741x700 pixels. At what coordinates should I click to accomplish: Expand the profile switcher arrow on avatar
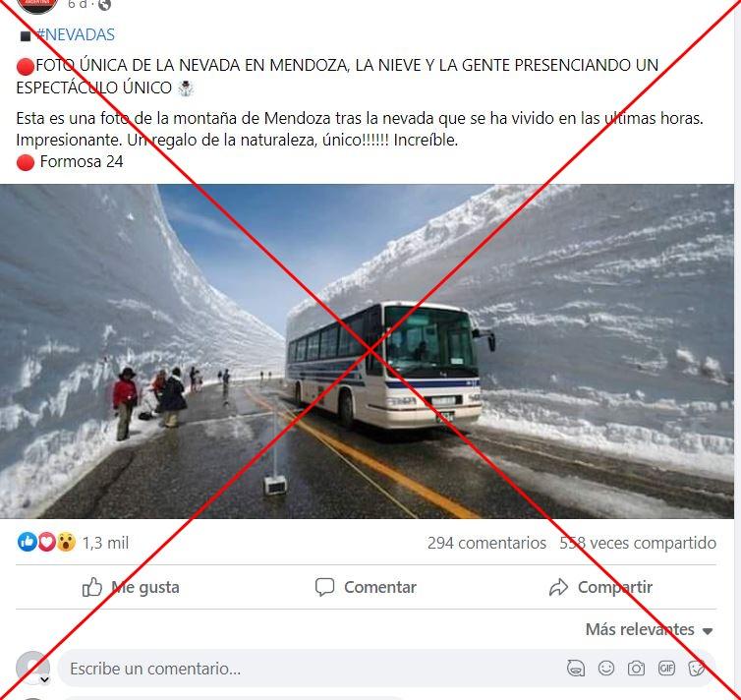(45, 679)
